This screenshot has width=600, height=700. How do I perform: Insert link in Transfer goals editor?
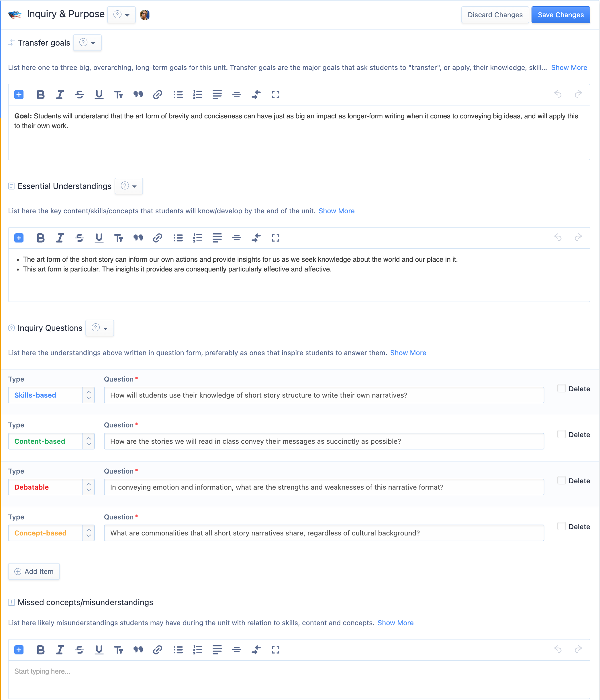[x=157, y=95]
